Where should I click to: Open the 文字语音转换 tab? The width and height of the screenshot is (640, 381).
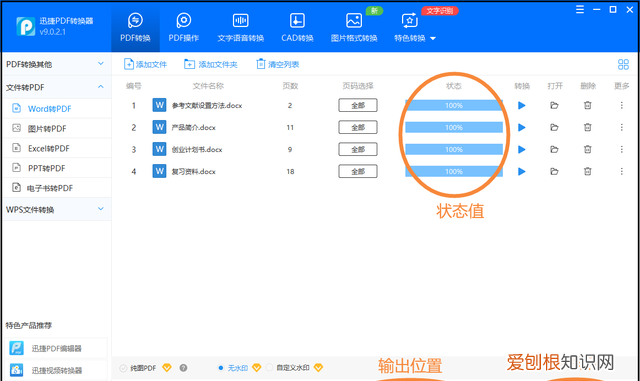point(240,27)
